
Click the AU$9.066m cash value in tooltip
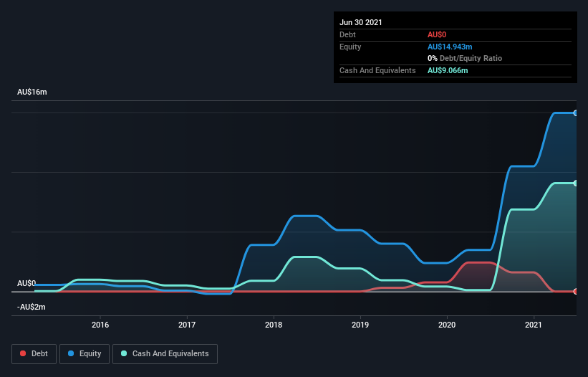[x=448, y=70]
